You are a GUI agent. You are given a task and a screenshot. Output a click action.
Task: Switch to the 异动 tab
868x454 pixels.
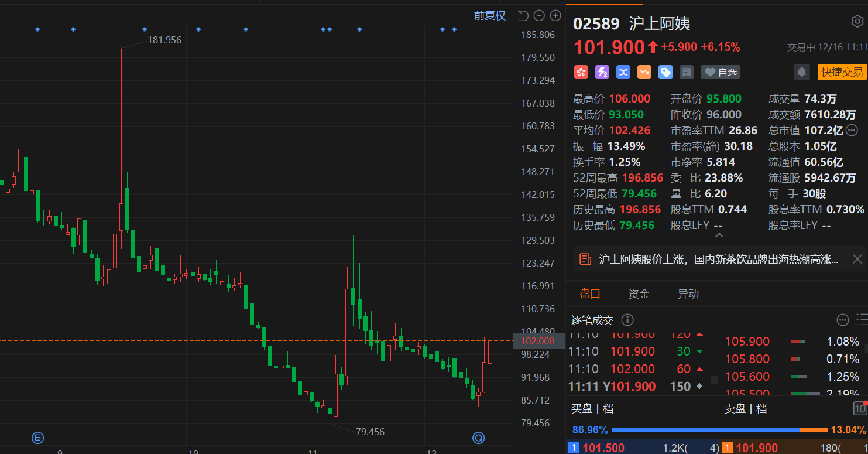point(688,294)
